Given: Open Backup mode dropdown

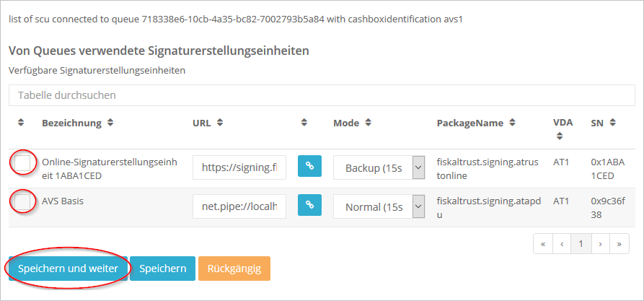Looking at the screenshot, I should tap(378, 167).
